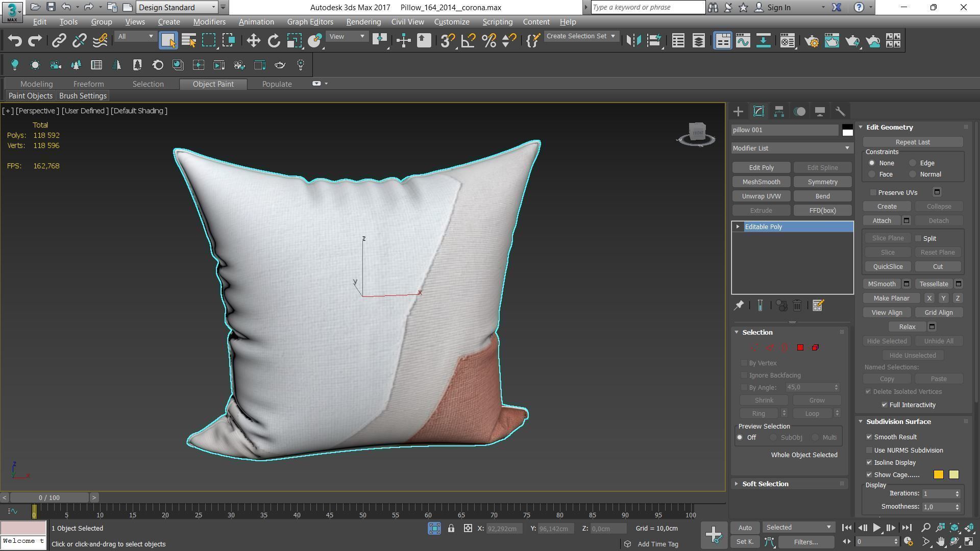Open the Curve Editor icon
This screenshot has height=551, width=980.
743,41
